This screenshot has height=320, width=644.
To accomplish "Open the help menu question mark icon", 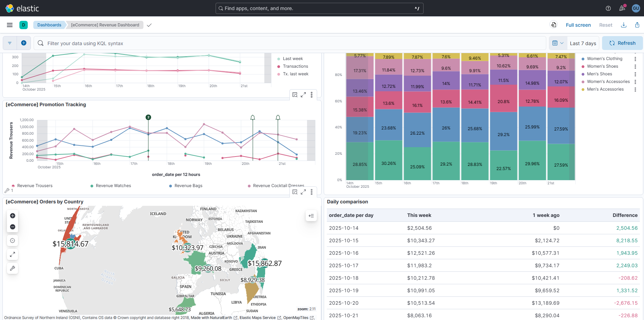I will click(x=608, y=8).
